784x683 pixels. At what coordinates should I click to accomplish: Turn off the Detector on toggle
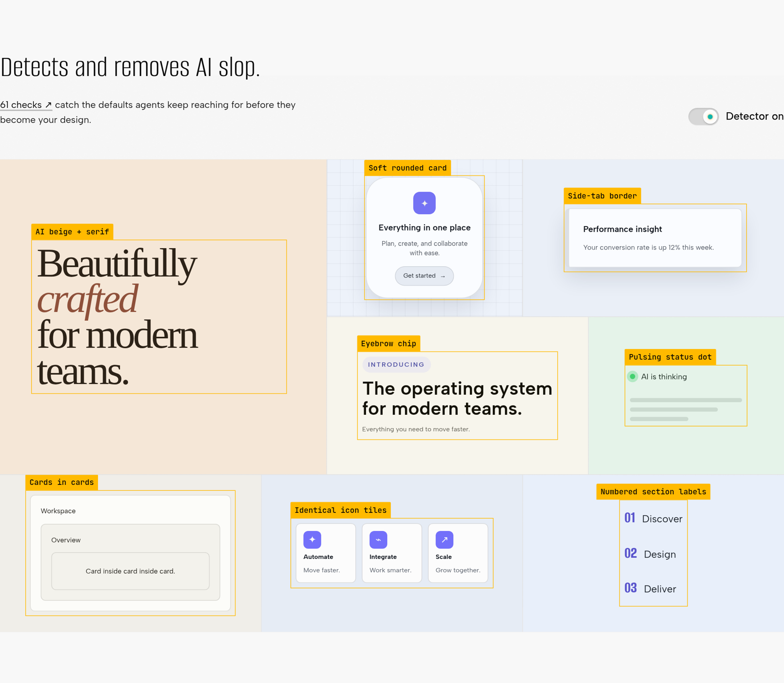pyautogui.click(x=704, y=117)
